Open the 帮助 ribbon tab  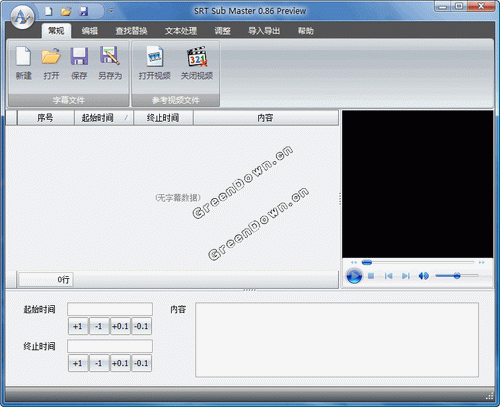tap(305, 31)
